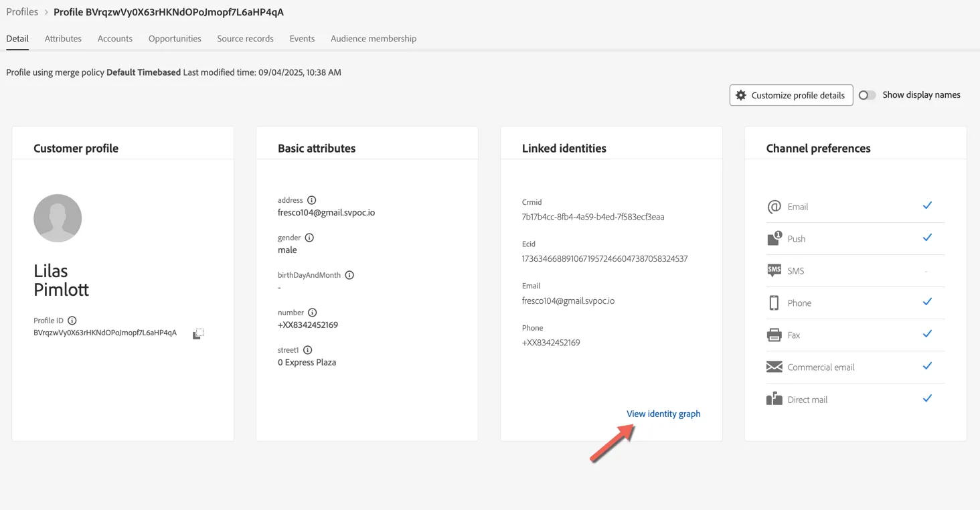
Task: Select the Events tab
Action: pos(302,39)
